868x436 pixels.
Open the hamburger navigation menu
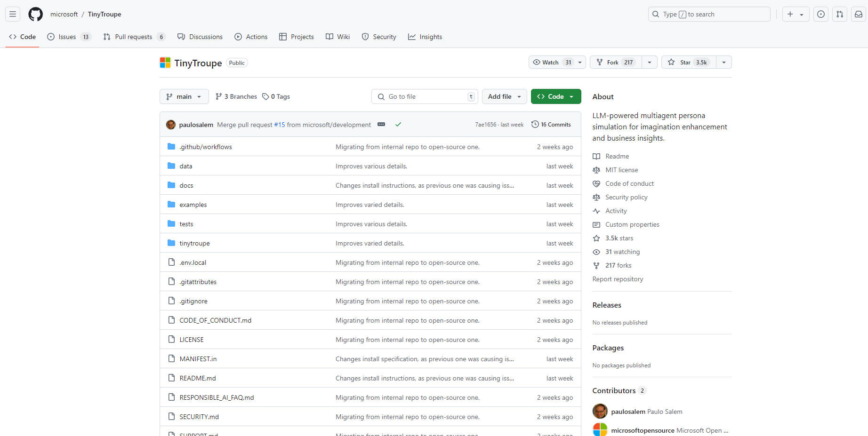pyautogui.click(x=13, y=14)
